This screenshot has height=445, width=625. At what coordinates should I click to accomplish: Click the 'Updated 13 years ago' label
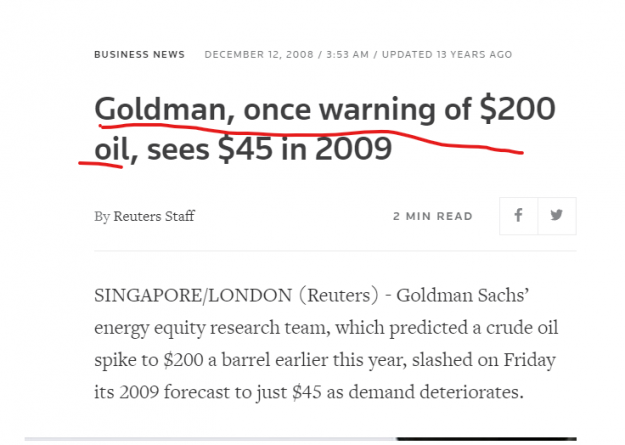tap(447, 55)
